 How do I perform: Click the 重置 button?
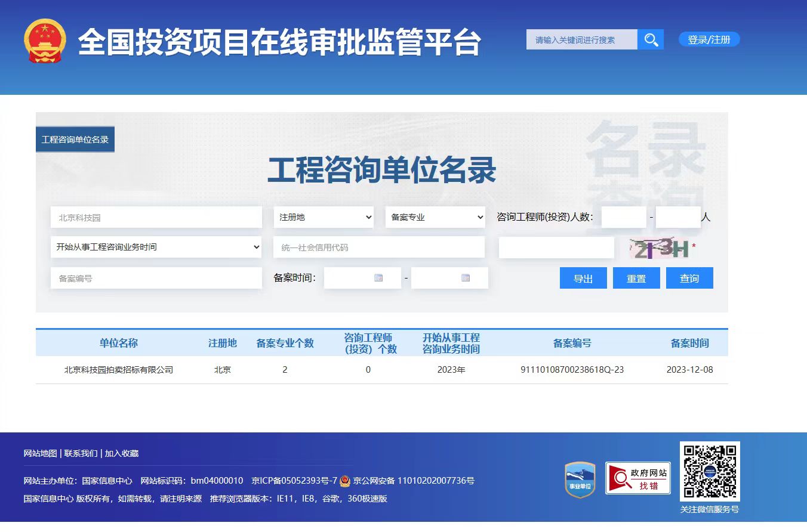(x=636, y=279)
